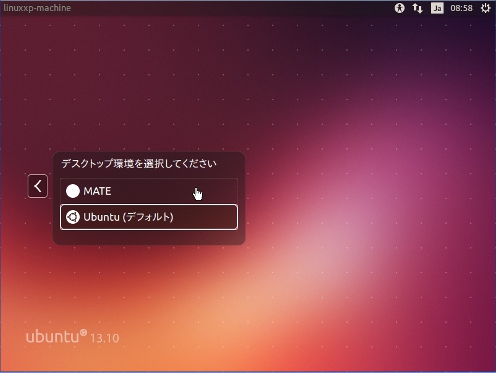
Task: Open the accessibility menu icon
Action: click(x=399, y=8)
